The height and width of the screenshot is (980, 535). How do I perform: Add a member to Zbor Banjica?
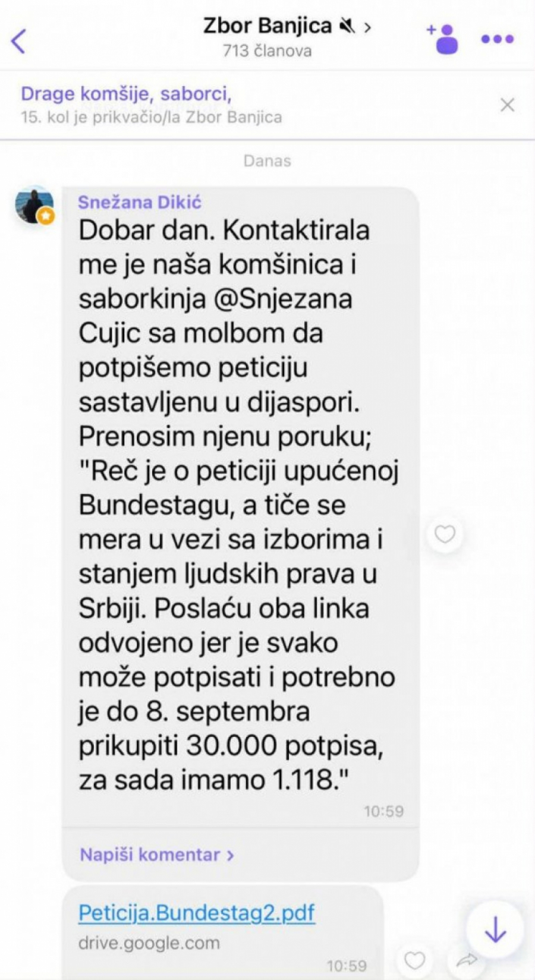443,39
